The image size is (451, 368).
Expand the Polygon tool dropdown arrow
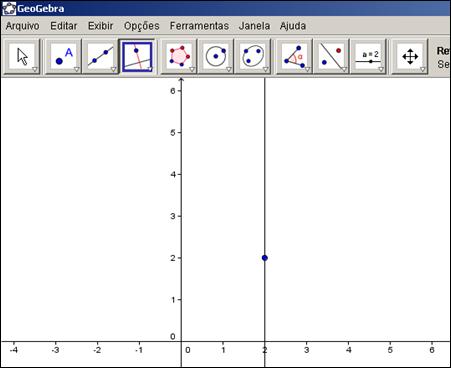click(x=192, y=69)
